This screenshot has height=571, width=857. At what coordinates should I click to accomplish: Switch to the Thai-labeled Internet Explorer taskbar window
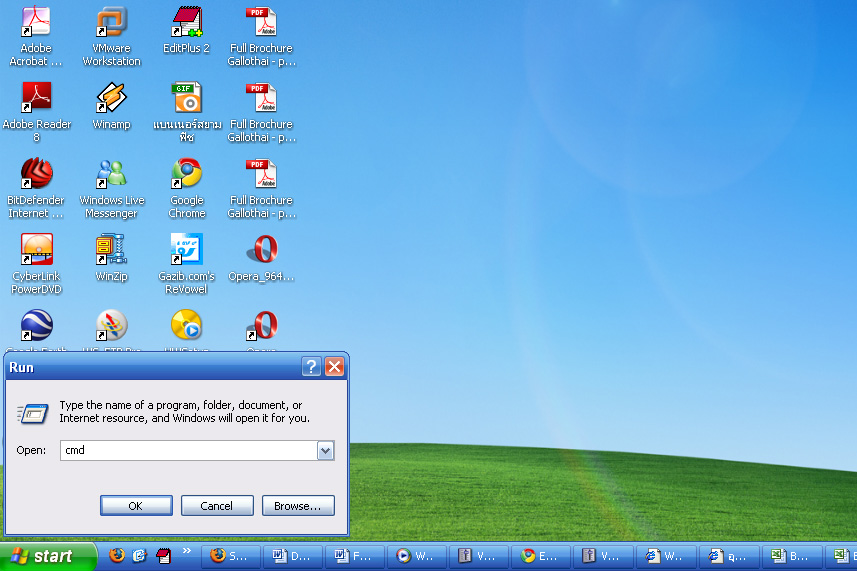pyautogui.click(x=730, y=556)
